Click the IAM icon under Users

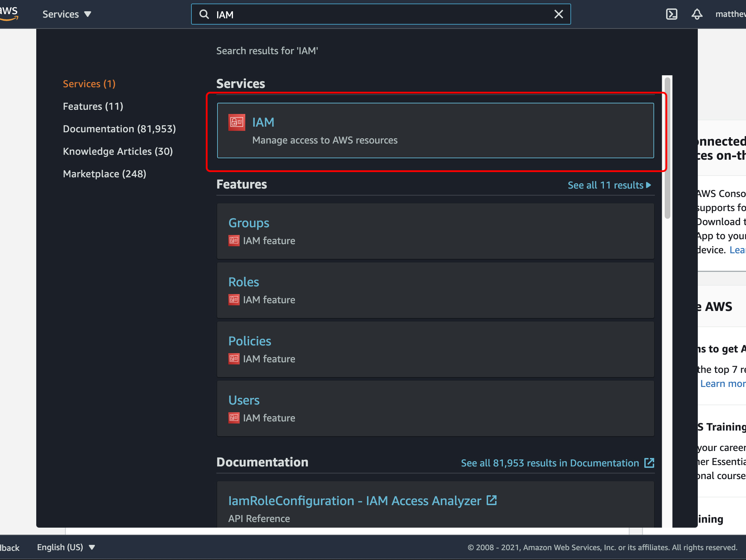point(234,418)
